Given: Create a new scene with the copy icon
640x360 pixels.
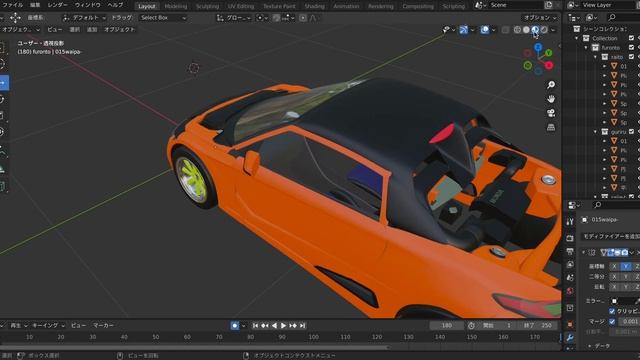Looking at the screenshot, I should (x=549, y=5).
